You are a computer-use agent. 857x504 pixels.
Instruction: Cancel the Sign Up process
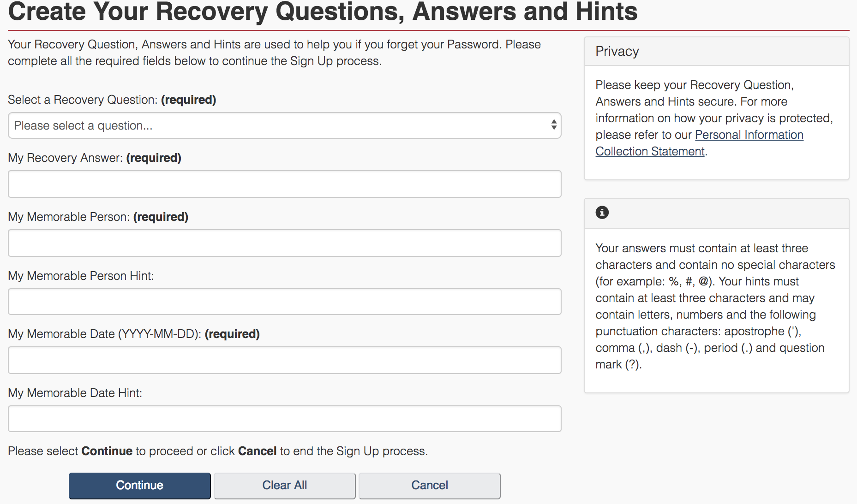point(429,486)
